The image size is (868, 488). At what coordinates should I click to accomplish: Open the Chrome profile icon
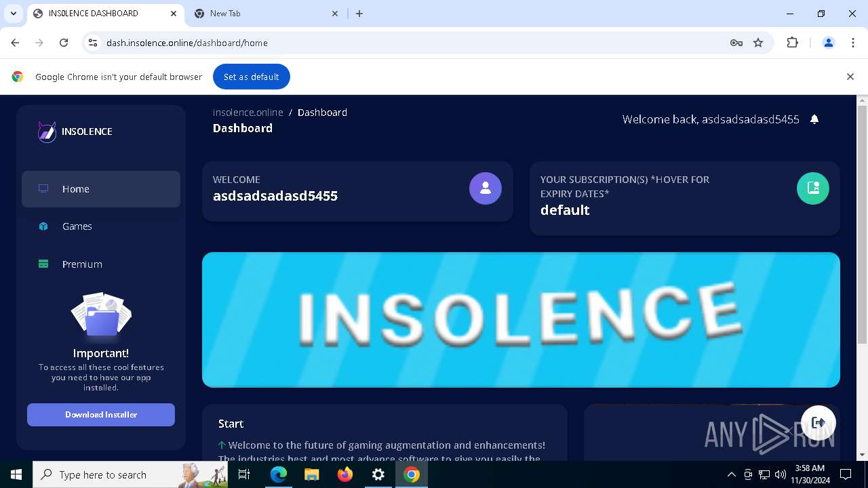click(828, 43)
